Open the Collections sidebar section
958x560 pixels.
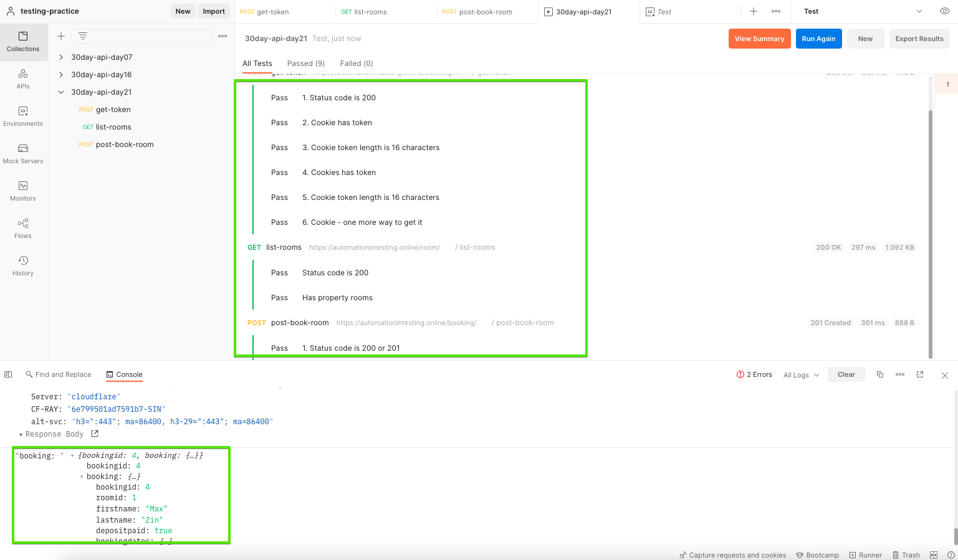point(23,42)
